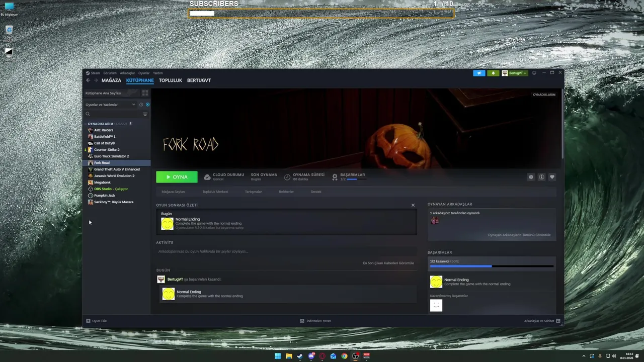Open the BertugVT account dropdown
Screen dimensions: 644x362
(x=514, y=73)
